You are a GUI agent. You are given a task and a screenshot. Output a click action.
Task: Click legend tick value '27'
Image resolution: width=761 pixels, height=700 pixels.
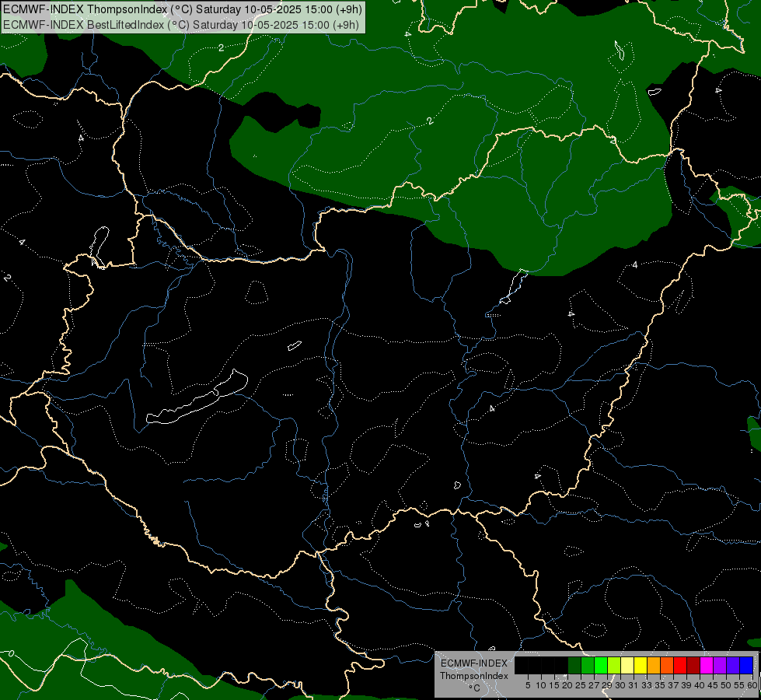pyautogui.click(x=594, y=685)
